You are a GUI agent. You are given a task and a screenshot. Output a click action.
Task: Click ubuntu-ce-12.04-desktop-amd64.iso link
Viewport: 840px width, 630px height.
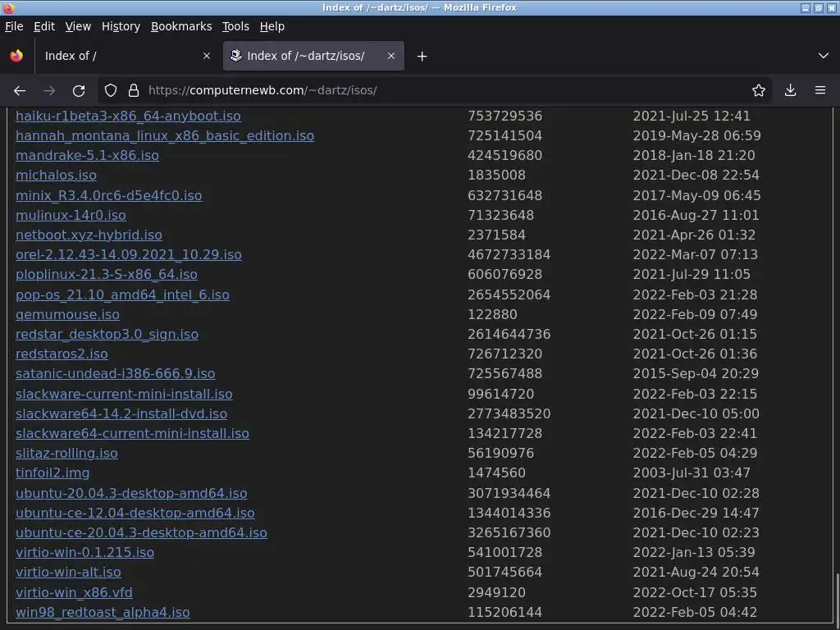[135, 514]
